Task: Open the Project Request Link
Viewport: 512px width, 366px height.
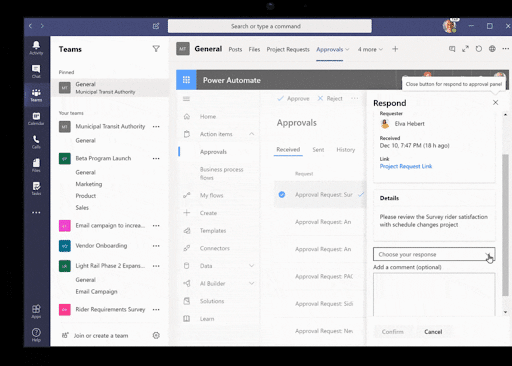Action: [x=406, y=166]
